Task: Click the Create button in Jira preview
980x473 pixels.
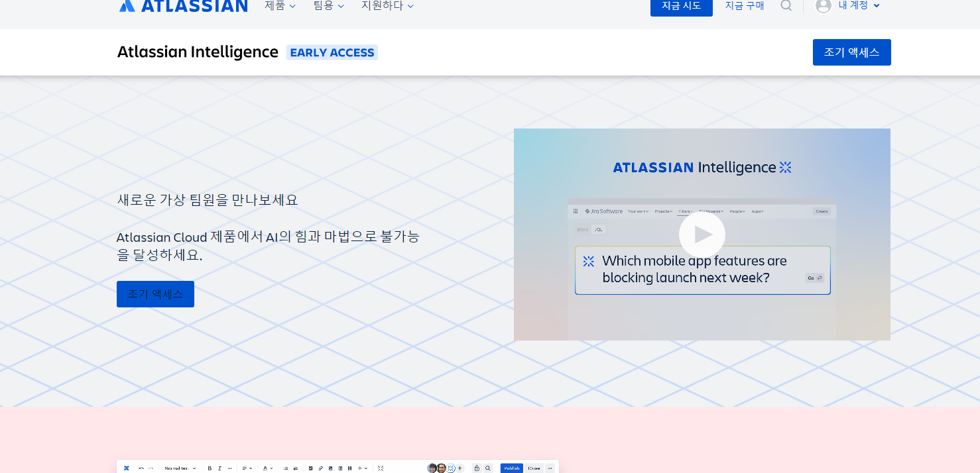Action: [822, 211]
